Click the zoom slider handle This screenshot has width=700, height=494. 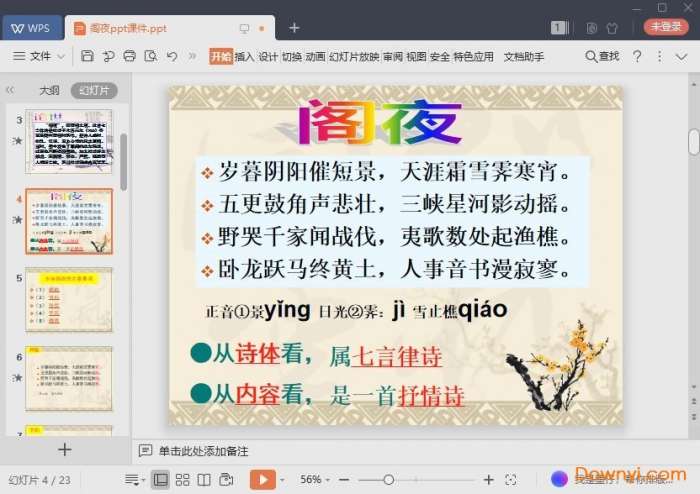[x=388, y=480]
